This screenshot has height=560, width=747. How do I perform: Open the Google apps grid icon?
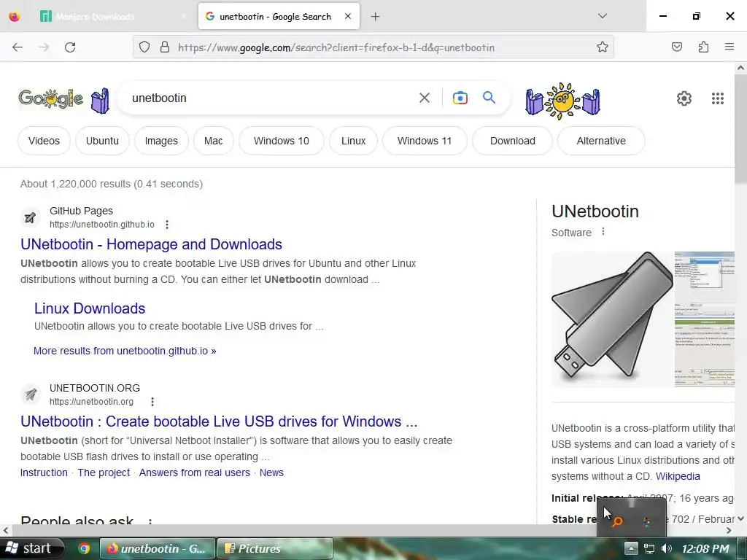click(718, 98)
